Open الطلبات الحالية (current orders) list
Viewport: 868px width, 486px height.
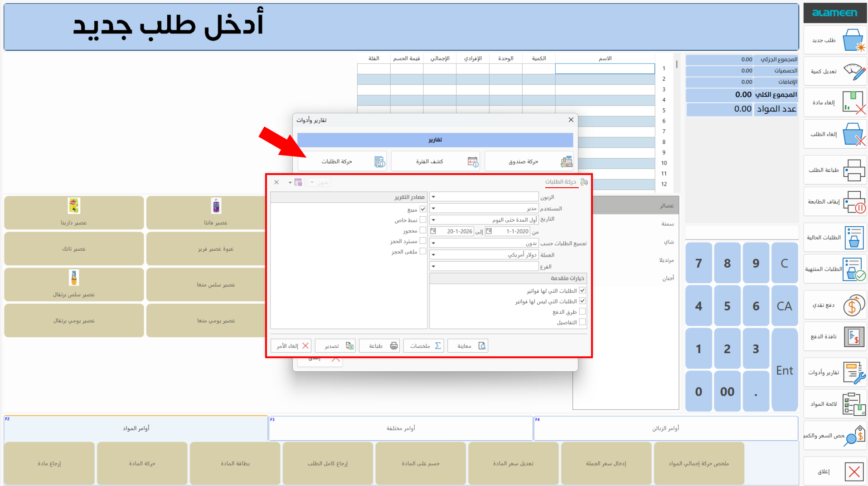[835, 238]
